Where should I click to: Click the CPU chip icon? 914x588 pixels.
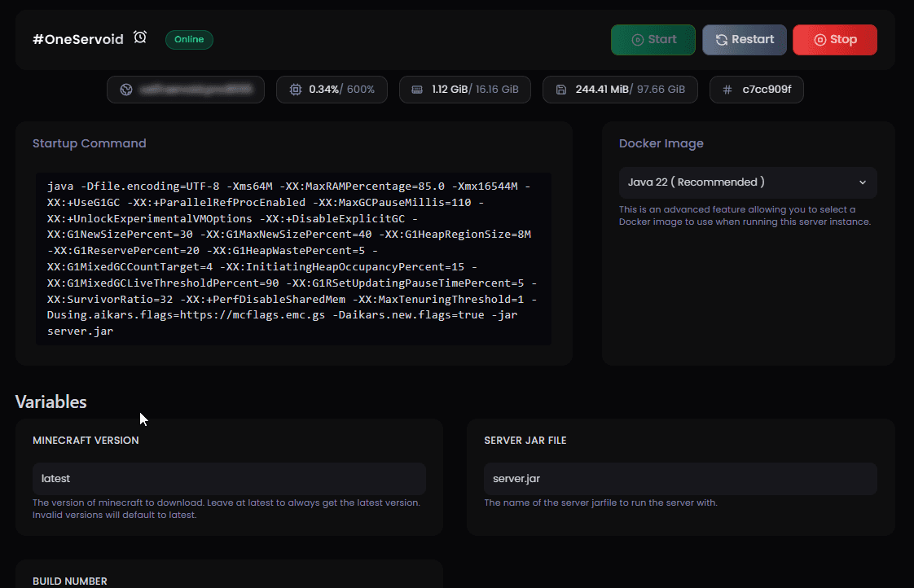pos(295,90)
